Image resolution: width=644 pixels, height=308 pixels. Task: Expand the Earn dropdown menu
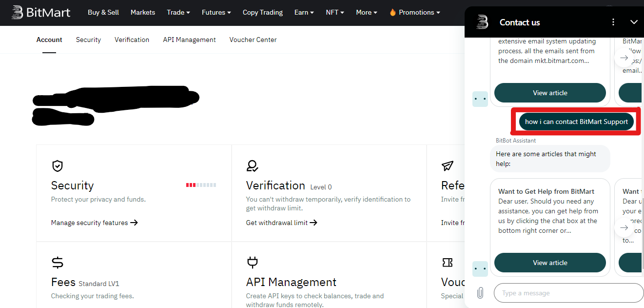pos(304,12)
